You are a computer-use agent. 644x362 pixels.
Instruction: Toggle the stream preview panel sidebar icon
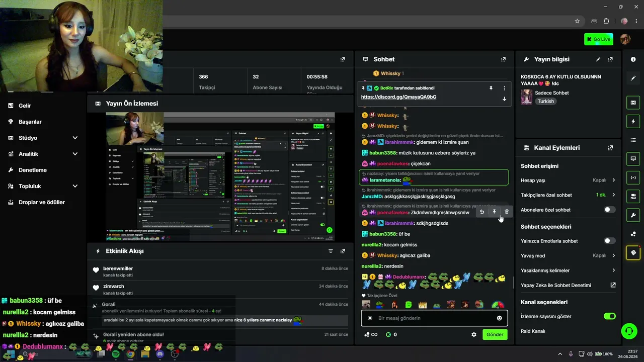[633, 103]
